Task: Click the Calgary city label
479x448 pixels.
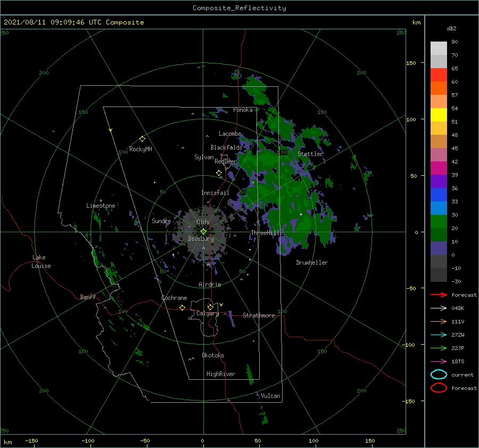Action: 208,313
